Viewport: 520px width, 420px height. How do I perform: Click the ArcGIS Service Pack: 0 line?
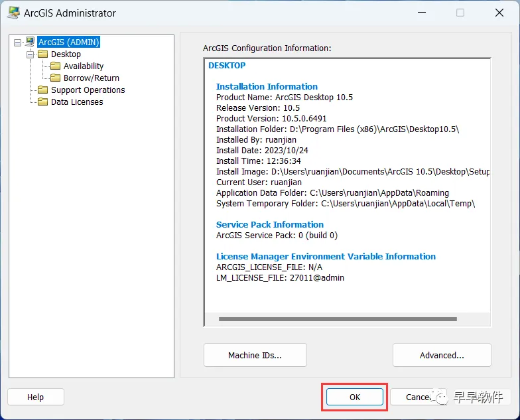point(277,235)
